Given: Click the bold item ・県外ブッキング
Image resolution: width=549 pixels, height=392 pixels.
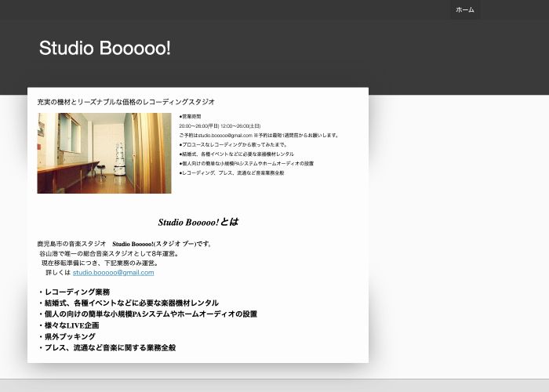Looking at the screenshot, I should click(x=67, y=336).
